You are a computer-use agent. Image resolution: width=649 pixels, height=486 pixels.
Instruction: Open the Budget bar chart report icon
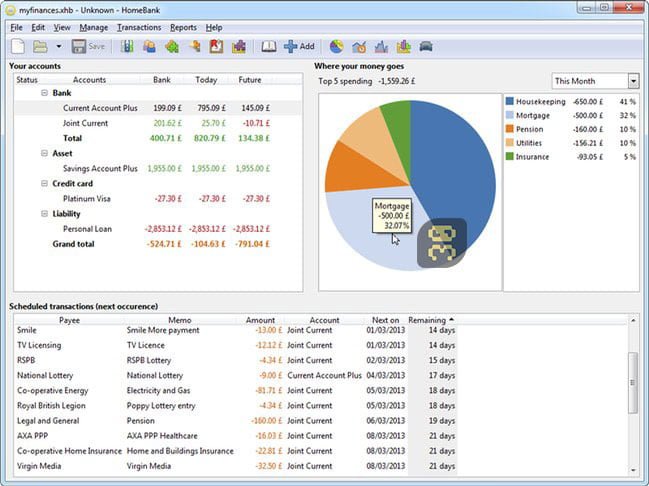404,46
